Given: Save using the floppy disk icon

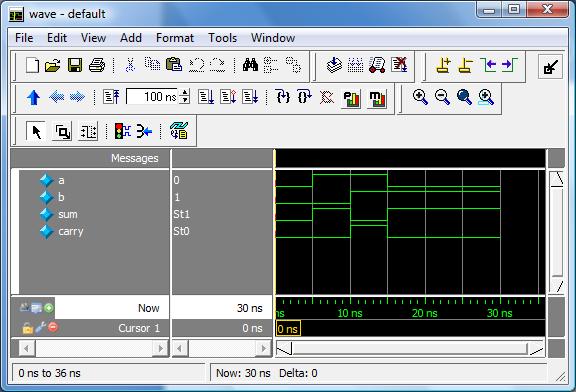Looking at the screenshot, I should [x=75, y=66].
